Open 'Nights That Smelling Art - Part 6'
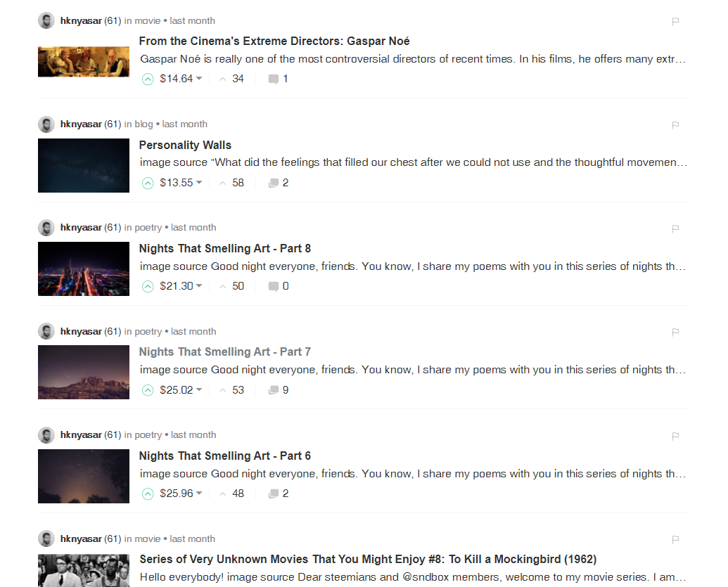Viewport: 728px width, 587px height. pos(224,456)
